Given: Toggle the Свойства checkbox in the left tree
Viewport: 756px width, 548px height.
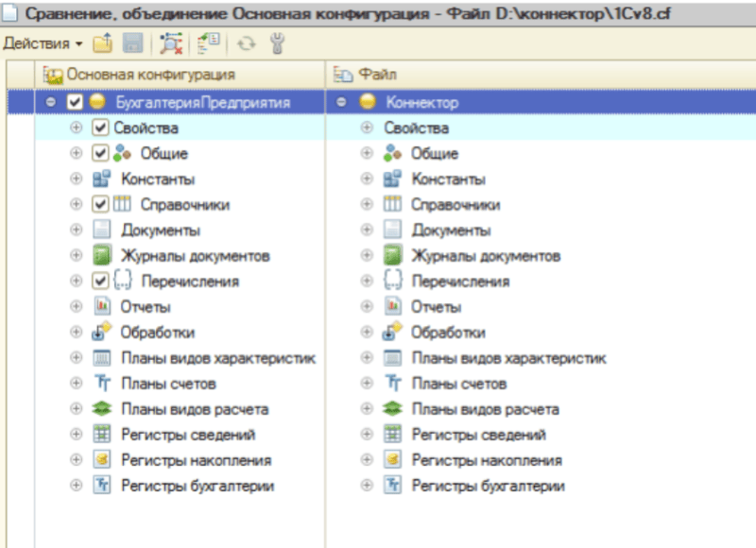Looking at the screenshot, I should point(100,128).
